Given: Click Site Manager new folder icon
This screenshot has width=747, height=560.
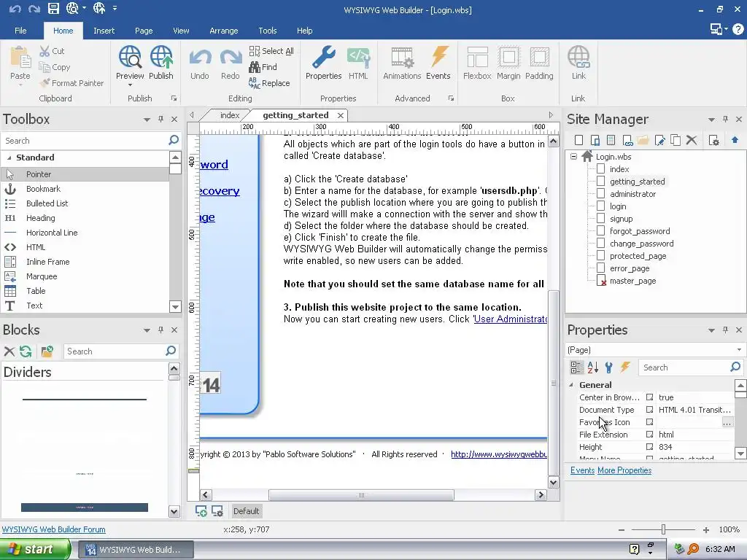Looking at the screenshot, I should [643, 140].
